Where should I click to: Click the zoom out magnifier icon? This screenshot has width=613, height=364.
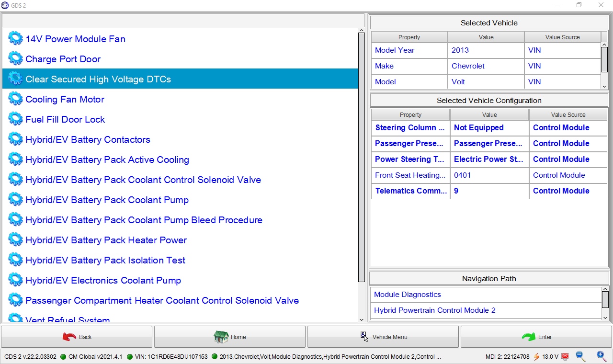pyautogui.click(x=580, y=356)
